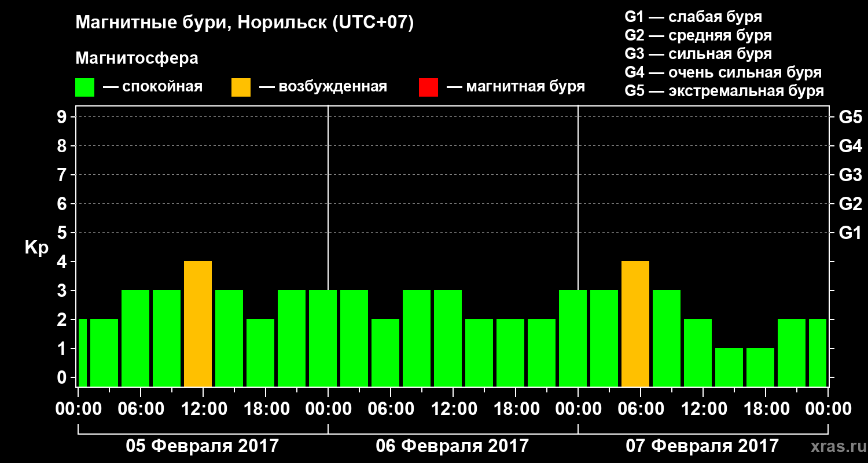Click the 'Kp' axis title
The width and height of the screenshot is (868, 463).
pos(36,248)
